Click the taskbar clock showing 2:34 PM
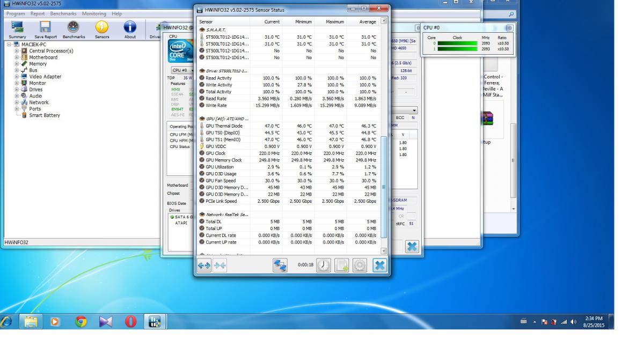 [594, 321]
